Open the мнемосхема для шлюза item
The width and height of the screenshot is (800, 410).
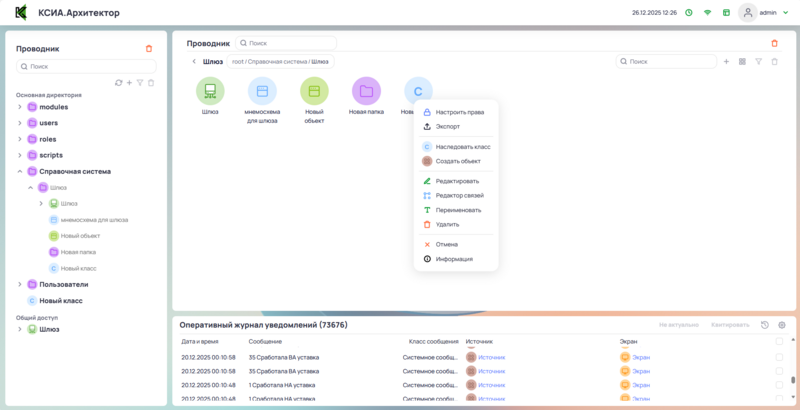(262, 92)
